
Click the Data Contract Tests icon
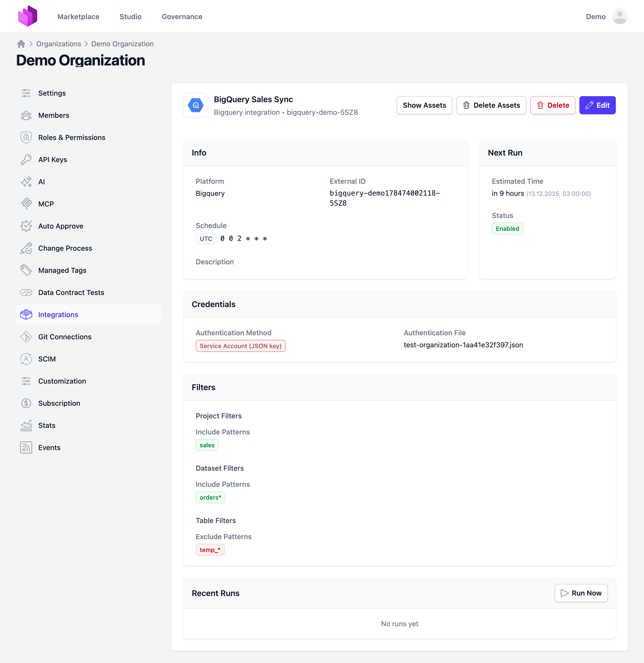point(26,292)
